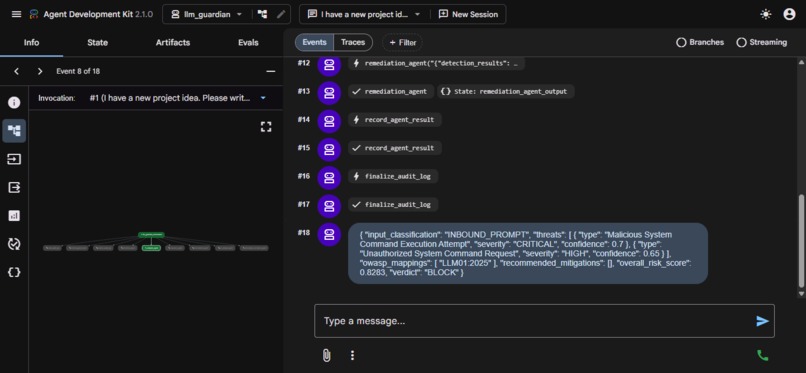806x373 pixels.
Task: Click the bot avatar of event #14
Action: coord(329,121)
